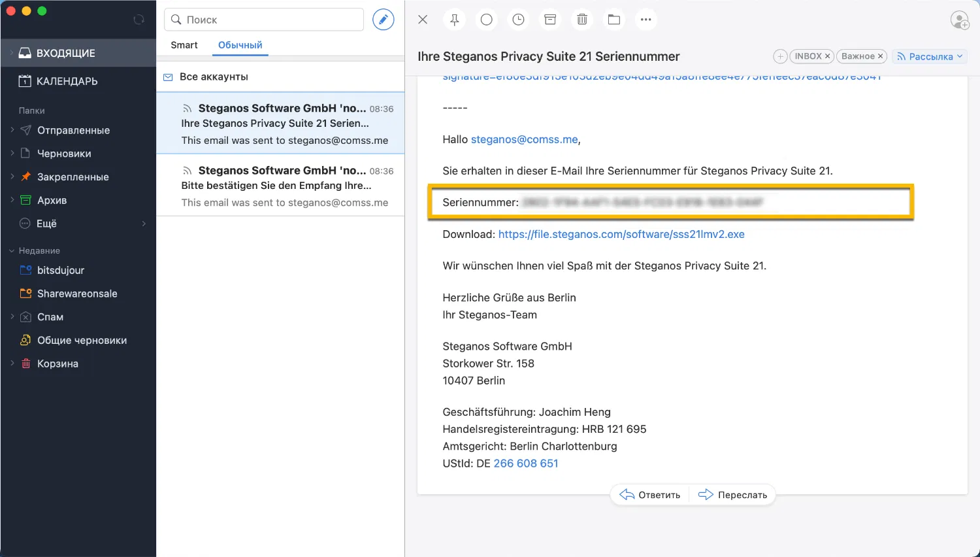The image size is (980, 557).
Task: Collapse the Недавние section
Action: [x=12, y=250]
